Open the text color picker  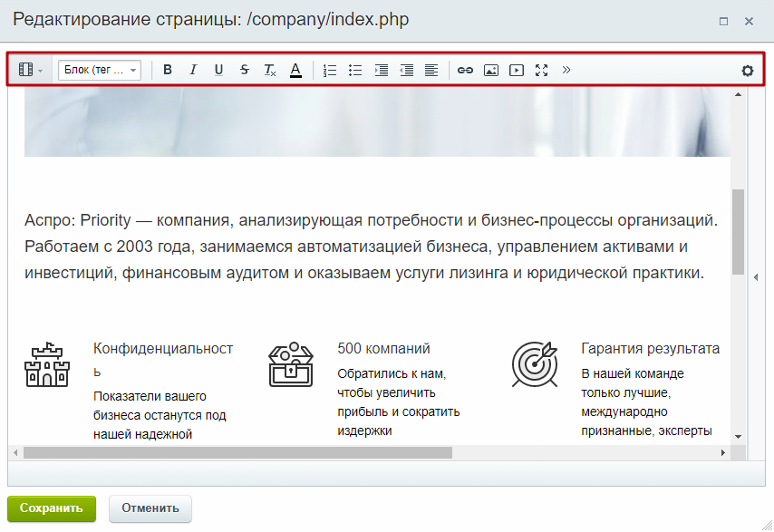[x=295, y=70]
